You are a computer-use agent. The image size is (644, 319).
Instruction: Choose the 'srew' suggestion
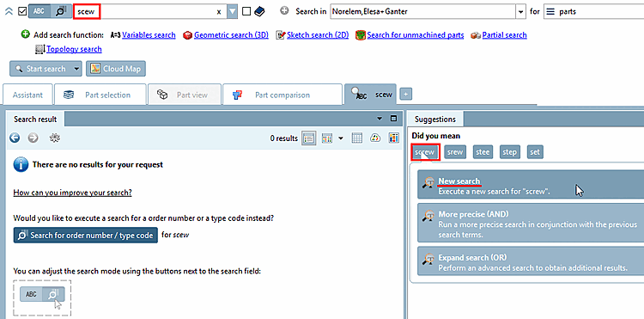click(455, 152)
